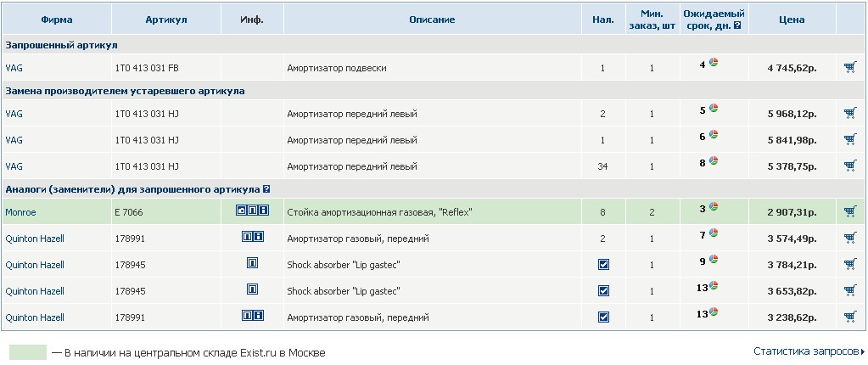Click cart icon for 5 968,12р. item
This screenshot has height=365, width=868.
pos(850,114)
